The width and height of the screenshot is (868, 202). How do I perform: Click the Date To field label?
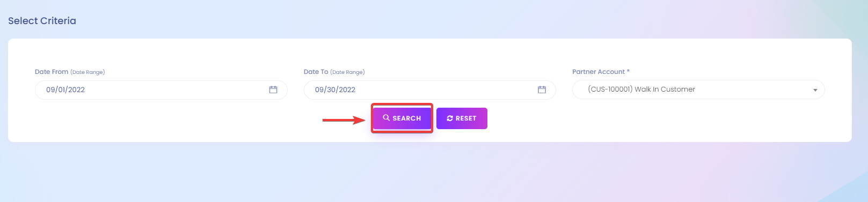pos(316,72)
